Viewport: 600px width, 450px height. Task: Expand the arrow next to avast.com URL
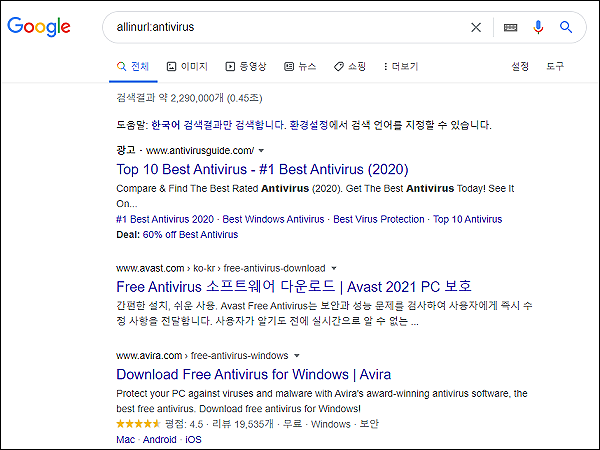click(x=334, y=268)
